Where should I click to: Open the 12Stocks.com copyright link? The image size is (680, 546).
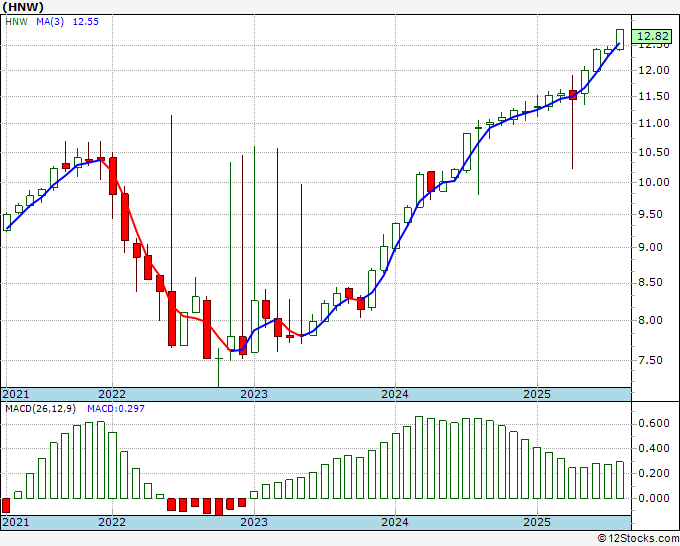(638, 539)
